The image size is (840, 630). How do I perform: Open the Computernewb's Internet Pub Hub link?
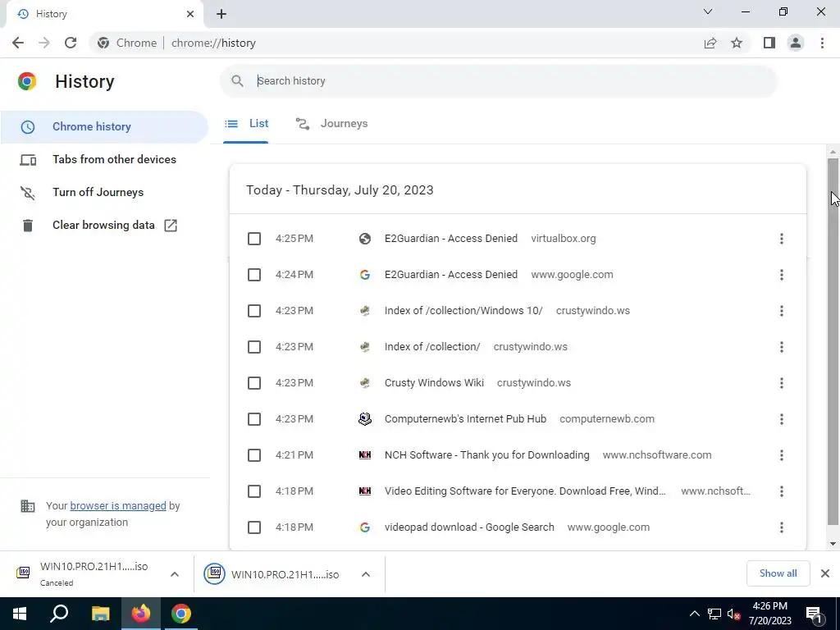[x=465, y=419]
